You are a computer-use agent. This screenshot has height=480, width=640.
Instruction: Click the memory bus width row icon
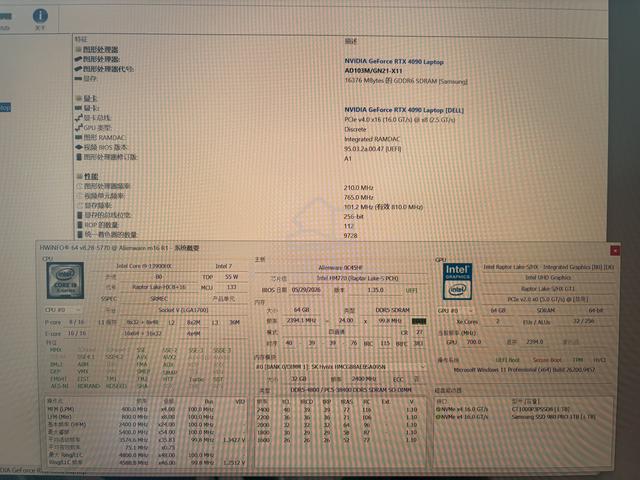point(80,215)
